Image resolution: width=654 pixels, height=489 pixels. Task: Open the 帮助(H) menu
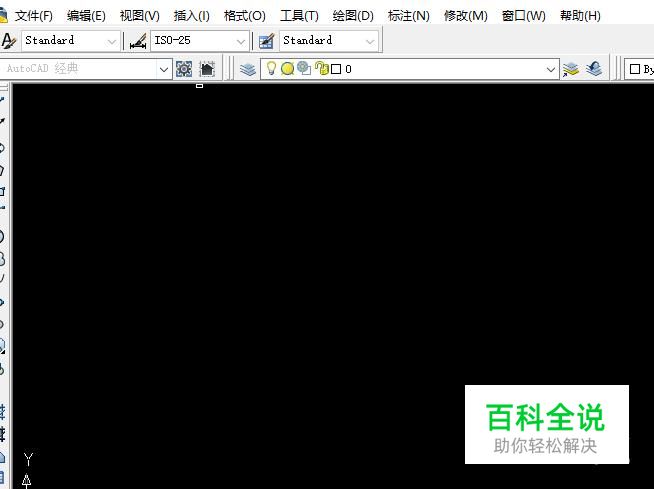580,16
